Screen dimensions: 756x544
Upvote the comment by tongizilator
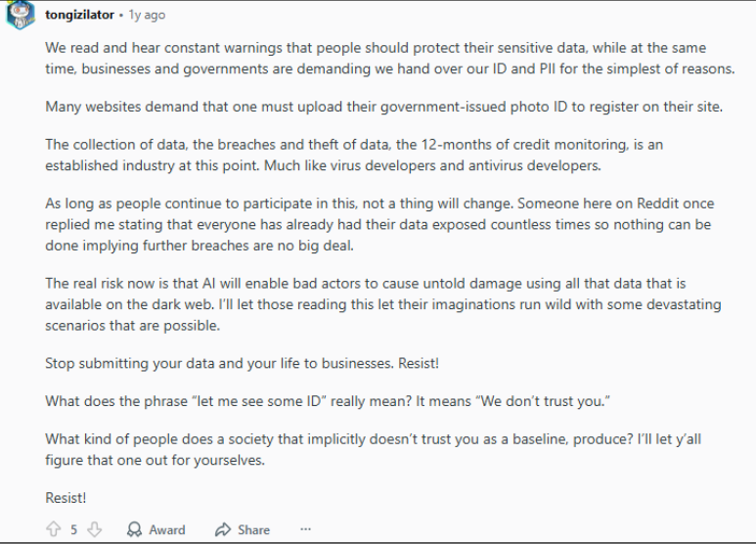pos(52,529)
